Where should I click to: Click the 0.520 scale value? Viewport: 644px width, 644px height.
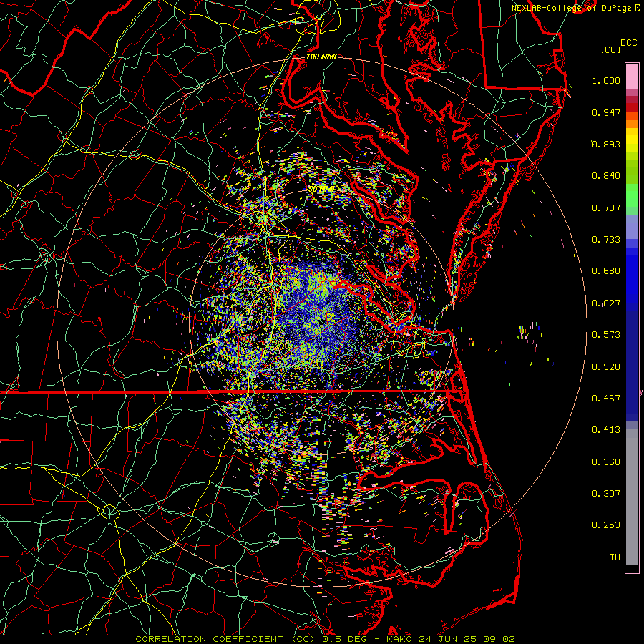pyautogui.click(x=606, y=367)
